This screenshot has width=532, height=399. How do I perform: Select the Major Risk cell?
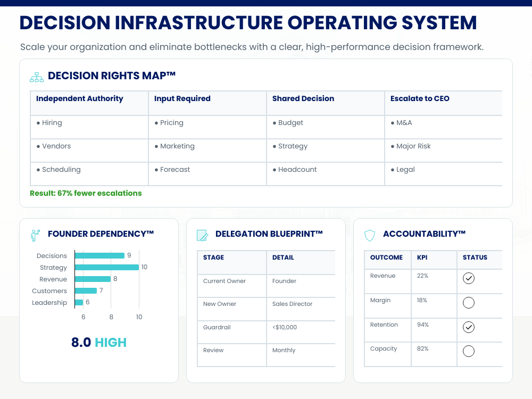(x=444, y=151)
